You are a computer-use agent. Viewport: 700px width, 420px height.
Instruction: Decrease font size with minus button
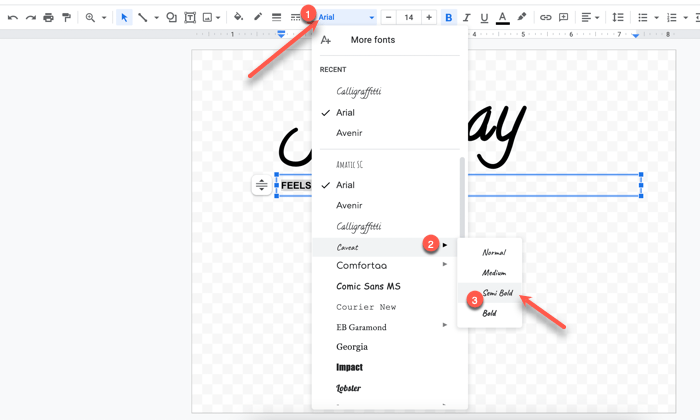pyautogui.click(x=388, y=17)
